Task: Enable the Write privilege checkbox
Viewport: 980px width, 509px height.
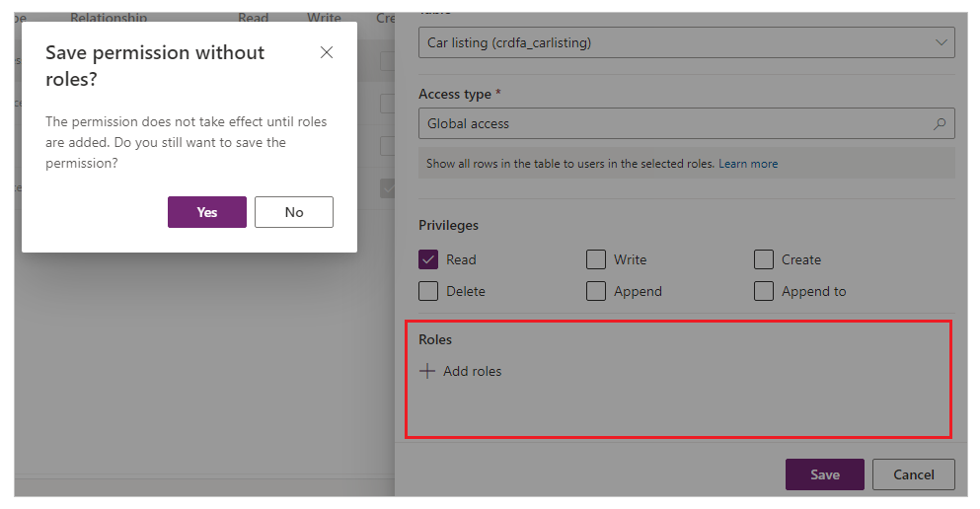Action: [x=596, y=260]
